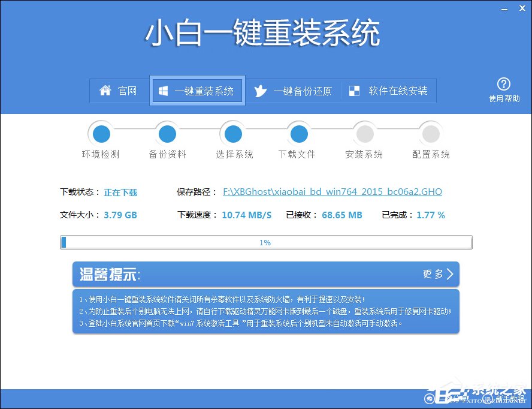This screenshot has height=409, width=532.
Task: Select the 安装系统 step circle icon
Action: click(x=364, y=134)
